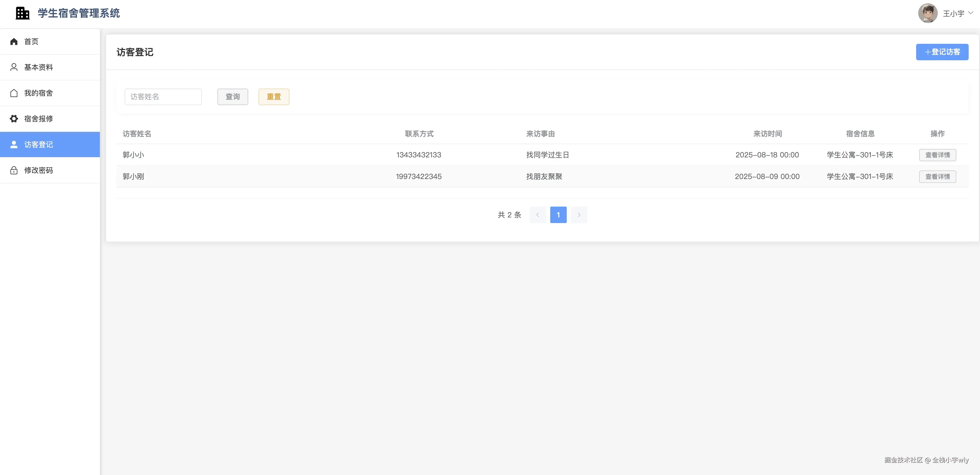
Task: Go to next page arrow
Action: pos(579,215)
